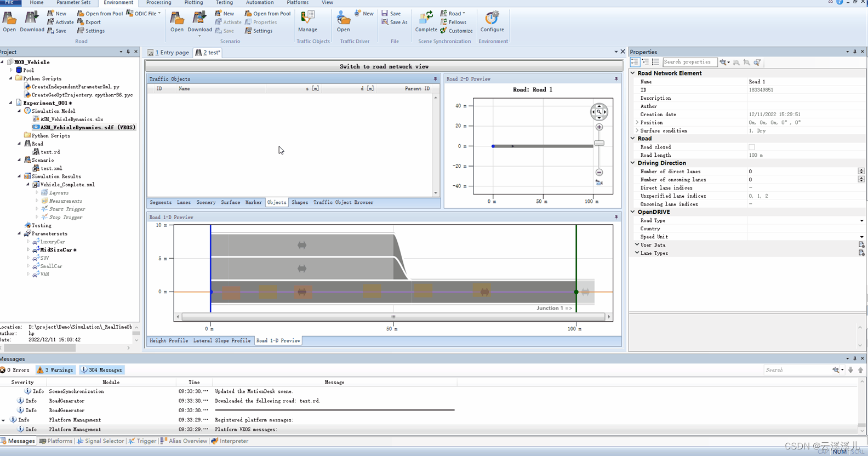Click Save As in the File group
The image size is (868, 456).
pyautogui.click(x=395, y=22)
